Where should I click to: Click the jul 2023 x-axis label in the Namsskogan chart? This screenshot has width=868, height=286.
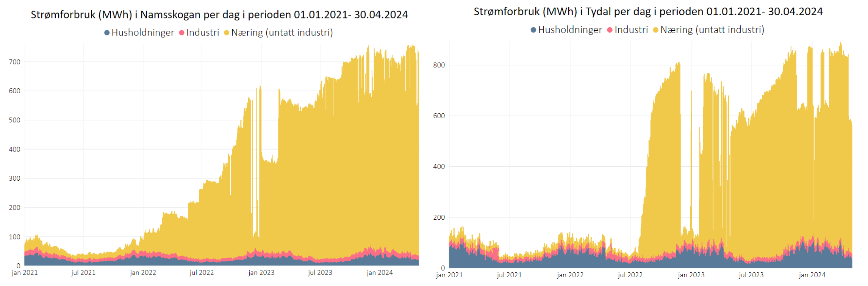coord(320,273)
